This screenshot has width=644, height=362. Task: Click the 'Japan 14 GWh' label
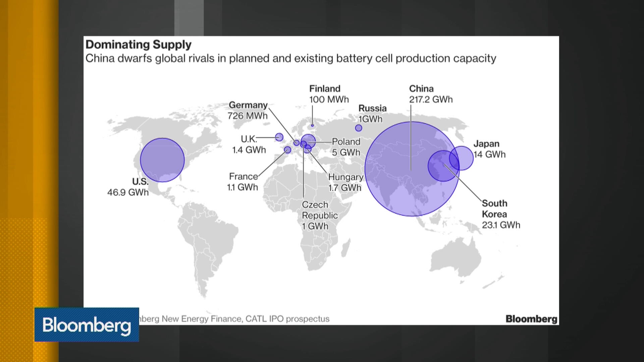click(x=489, y=149)
